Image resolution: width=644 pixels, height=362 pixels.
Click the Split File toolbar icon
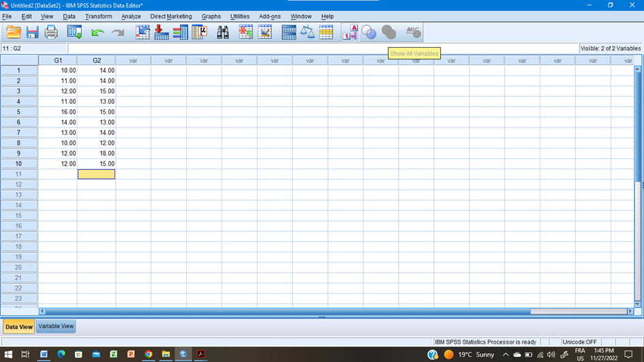pos(289,32)
